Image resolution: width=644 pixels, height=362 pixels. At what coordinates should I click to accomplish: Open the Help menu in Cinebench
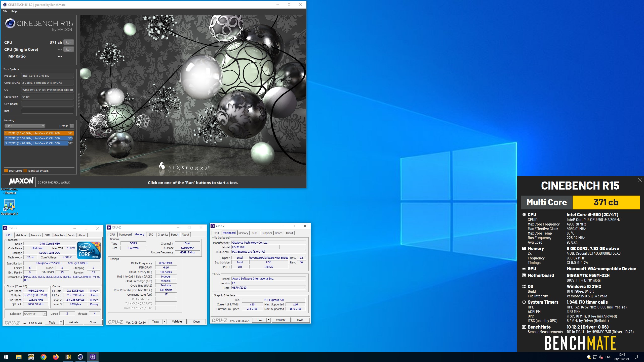tap(14, 11)
